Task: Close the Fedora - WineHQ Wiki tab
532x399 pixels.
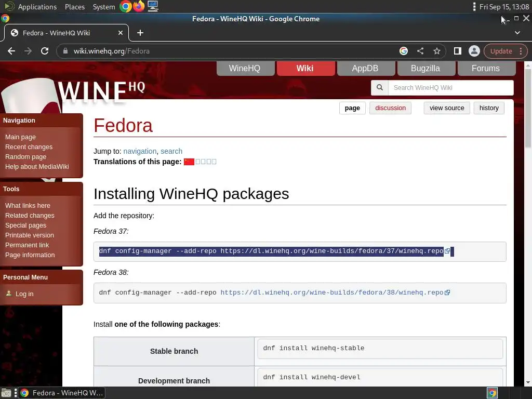Action: point(121,33)
